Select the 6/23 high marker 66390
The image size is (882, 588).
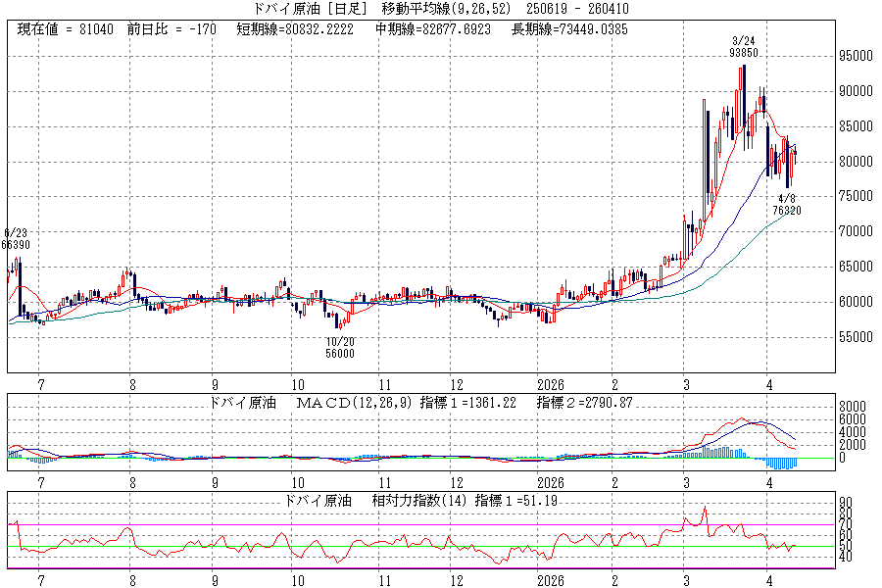[16, 243]
